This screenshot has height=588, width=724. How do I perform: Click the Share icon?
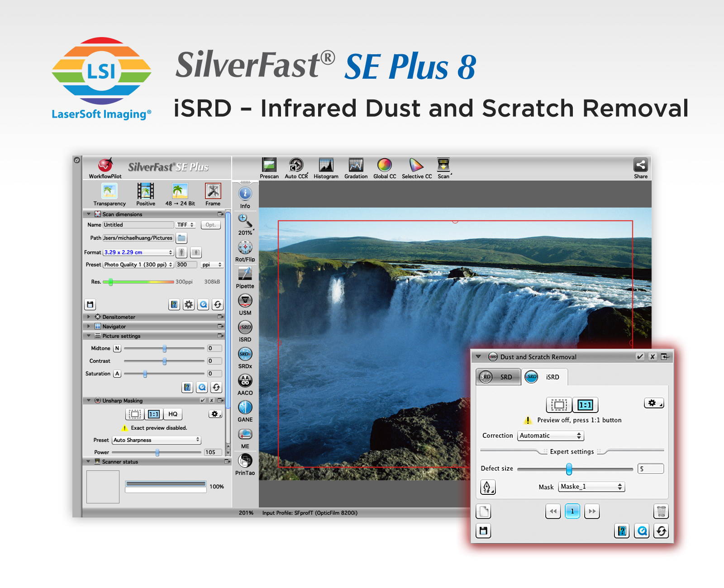[641, 164]
